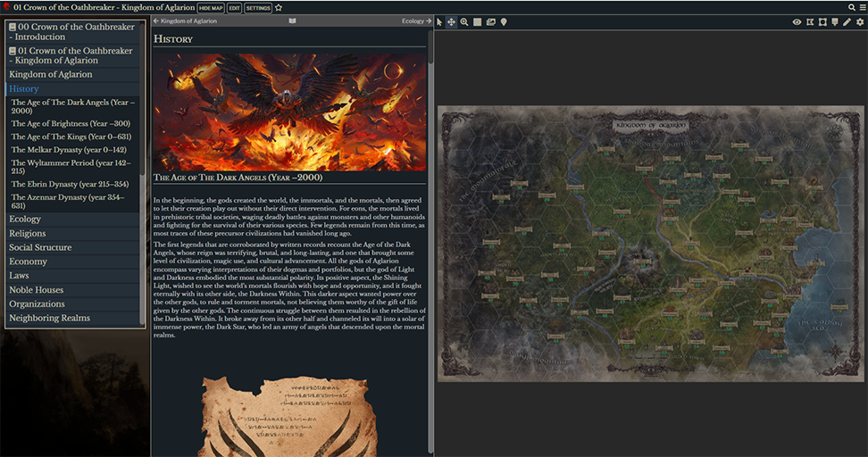Viewport: 868px width, 457px height.
Task: Open map settings gear icon
Action: pyautogui.click(x=860, y=21)
